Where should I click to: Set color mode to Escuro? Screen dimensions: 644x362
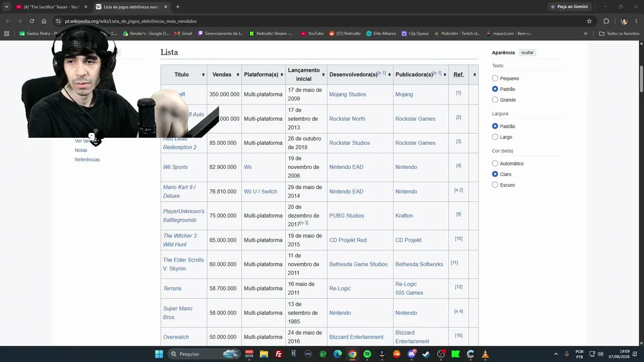coord(495,185)
